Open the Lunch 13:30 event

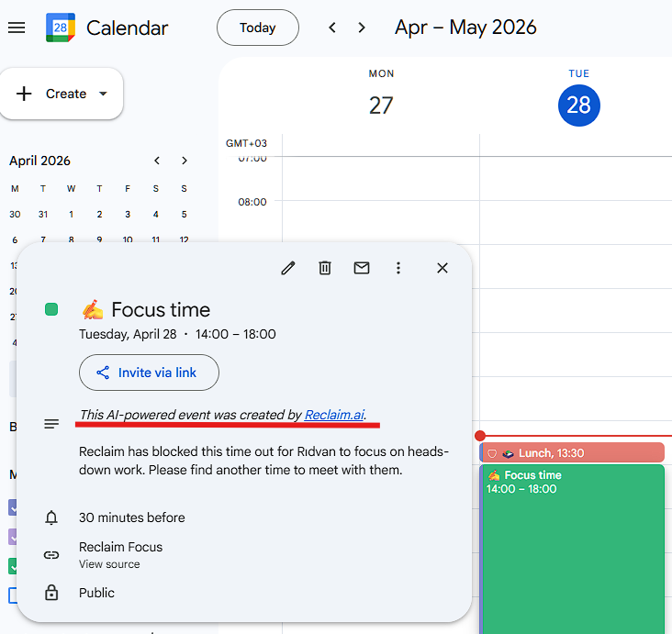[x=572, y=453]
